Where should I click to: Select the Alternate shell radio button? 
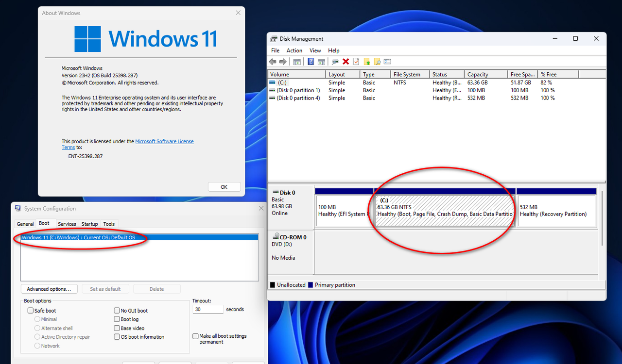(x=37, y=328)
